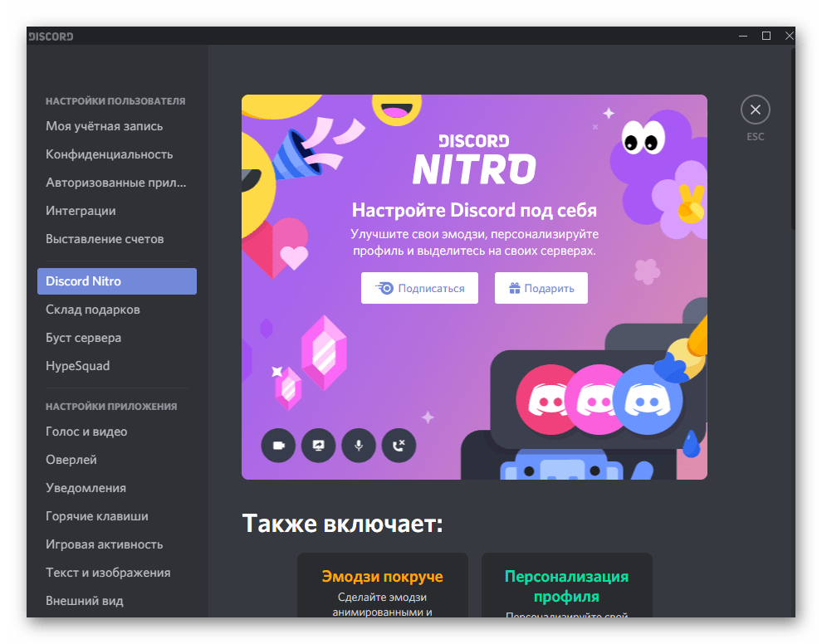Click the end call phone icon
Viewport: 822px width, 644px height.
pos(399,446)
